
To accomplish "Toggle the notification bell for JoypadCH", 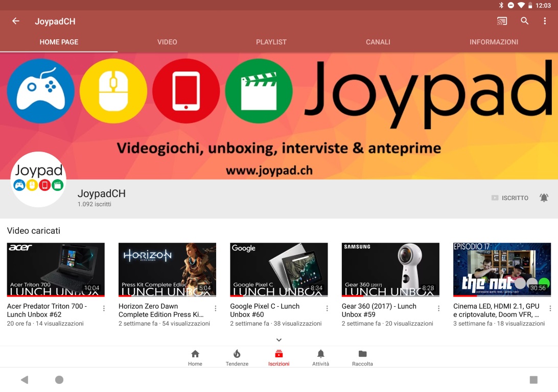I will click(x=544, y=198).
